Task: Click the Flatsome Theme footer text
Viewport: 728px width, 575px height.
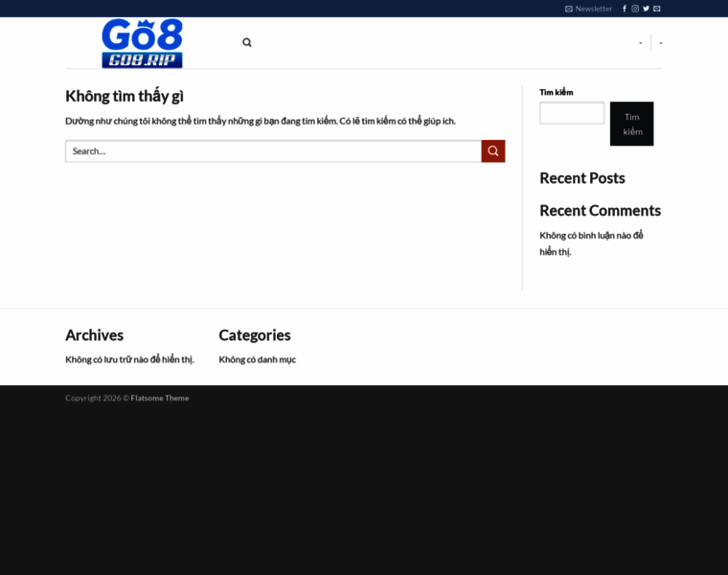Action: click(x=160, y=398)
